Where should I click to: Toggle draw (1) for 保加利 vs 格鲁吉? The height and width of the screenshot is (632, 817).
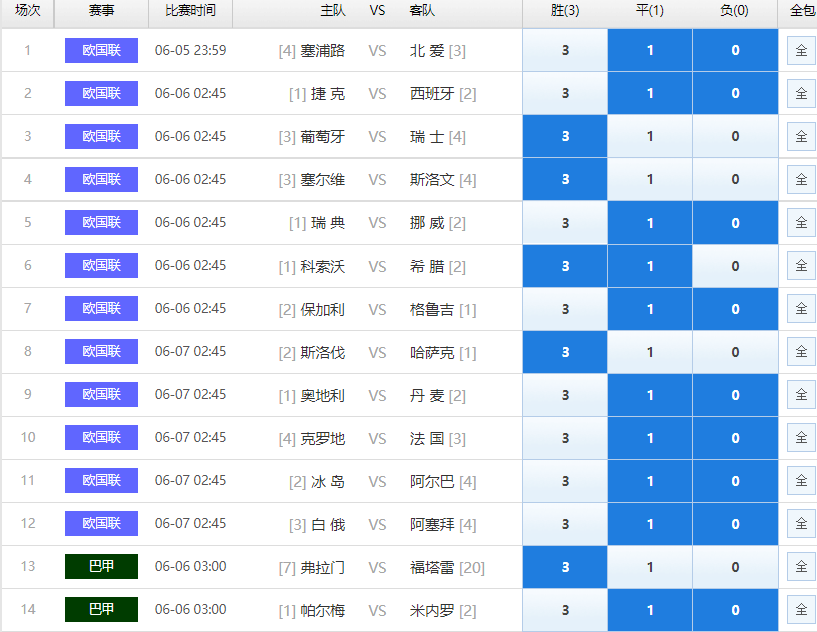coord(650,308)
